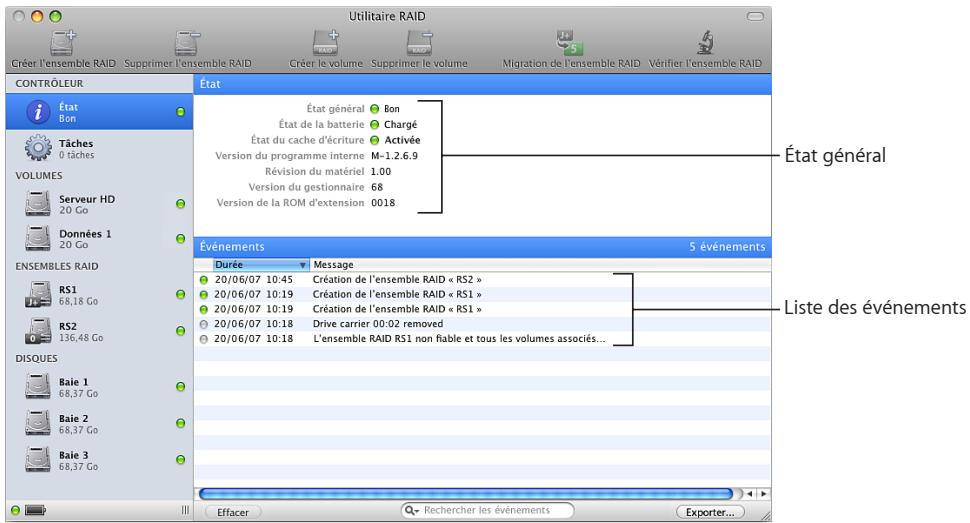This screenshot has width=970, height=523.
Task: Click horizontal scrollbar in events list
Action: pyautogui.click(x=466, y=494)
